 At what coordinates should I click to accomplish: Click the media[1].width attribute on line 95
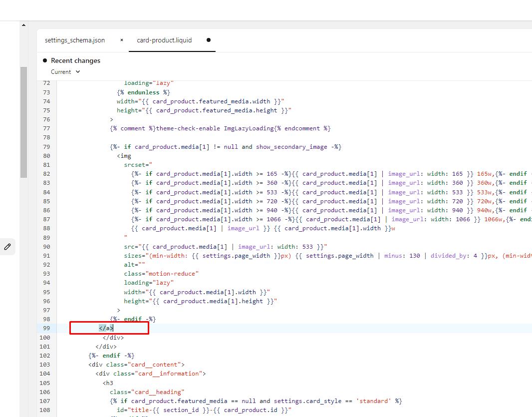click(x=197, y=292)
